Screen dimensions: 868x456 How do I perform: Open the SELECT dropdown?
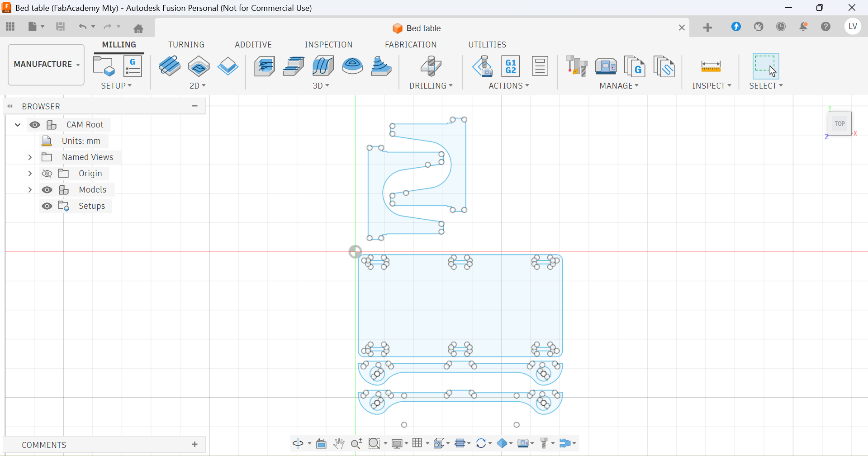(x=766, y=86)
